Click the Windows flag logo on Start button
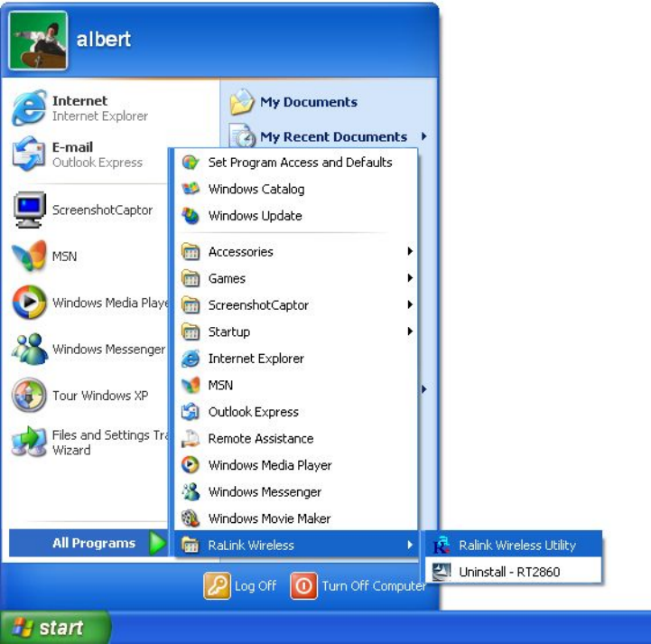Screen dimensions: 651x644 (x=23, y=628)
